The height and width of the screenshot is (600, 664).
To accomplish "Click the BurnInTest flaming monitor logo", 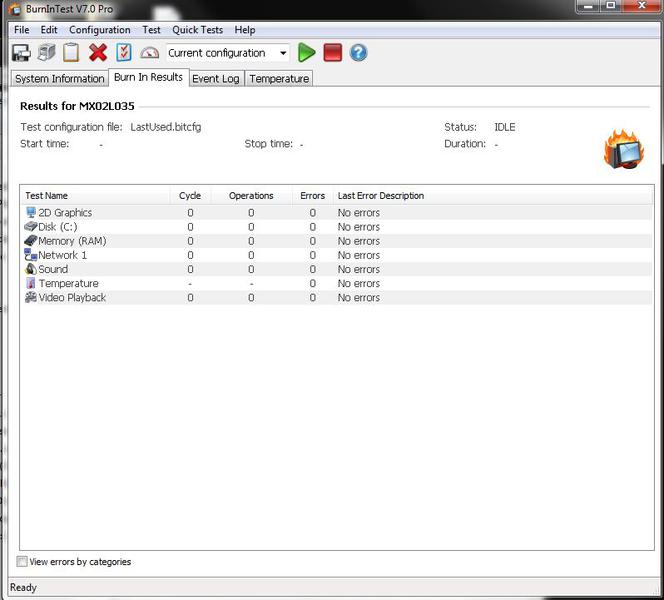I will point(624,150).
